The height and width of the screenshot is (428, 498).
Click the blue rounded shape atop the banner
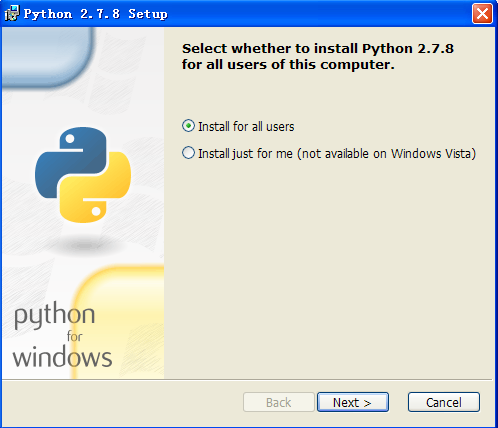tap(48, 57)
